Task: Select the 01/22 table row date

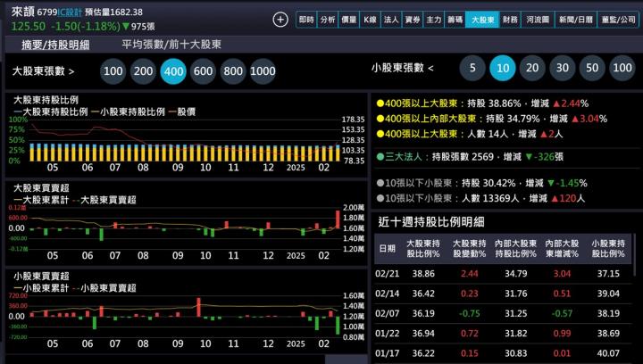Action: click(387, 334)
